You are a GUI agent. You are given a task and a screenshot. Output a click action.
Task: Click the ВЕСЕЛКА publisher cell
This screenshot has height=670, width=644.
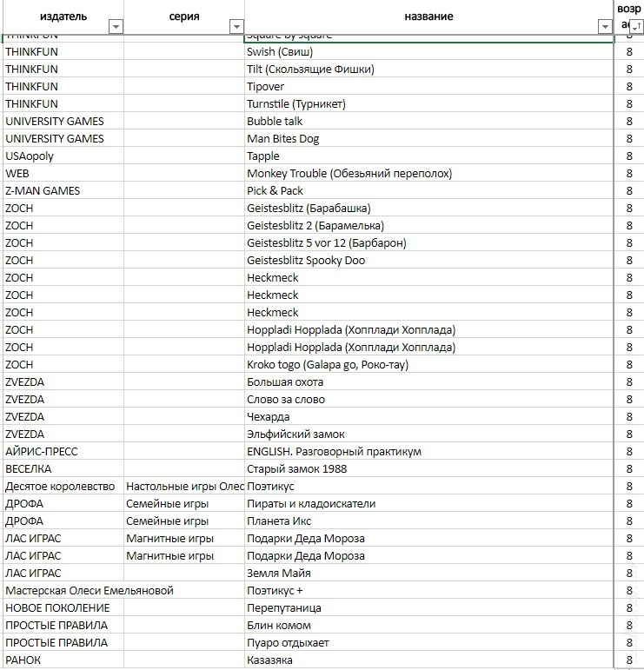(63, 468)
